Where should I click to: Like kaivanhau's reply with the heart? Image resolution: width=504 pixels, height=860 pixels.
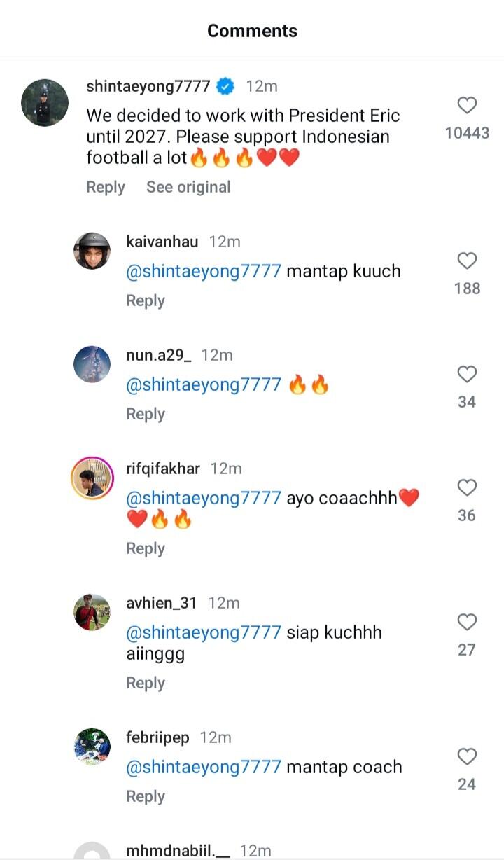pyautogui.click(x=467, y=261)
